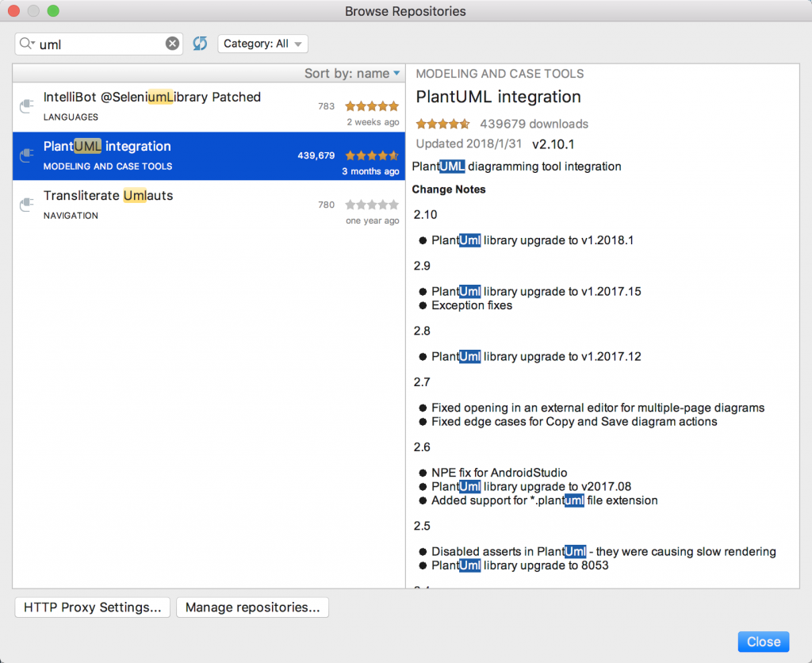Click the one year ago label
The width and height of the screenshot is (812, 663).
(373, 220)
